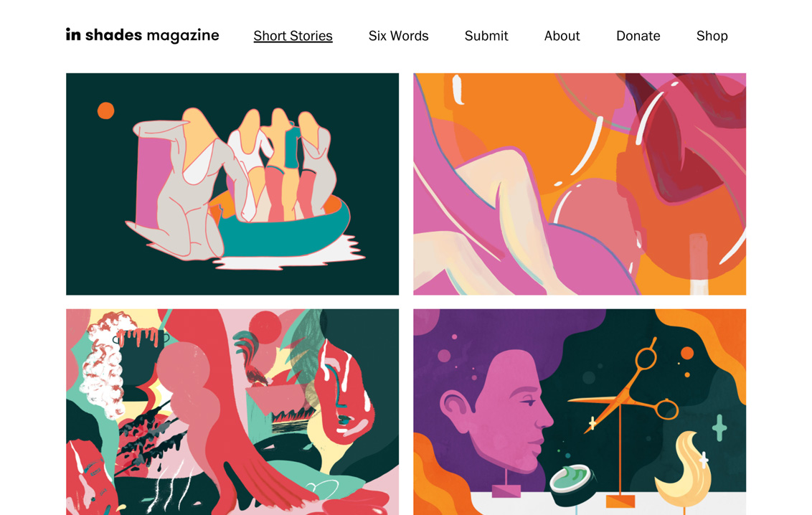Click the white curly wig in the collage

[103, 365]
